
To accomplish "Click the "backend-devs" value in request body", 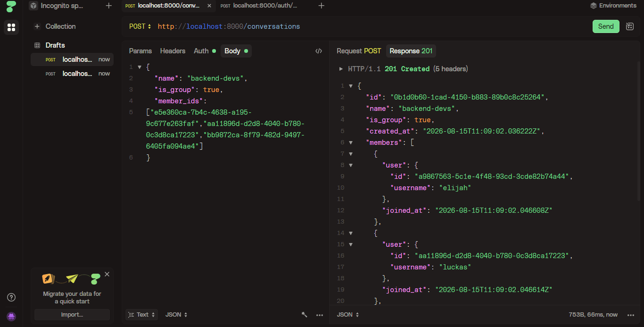I will coord(216,78).
